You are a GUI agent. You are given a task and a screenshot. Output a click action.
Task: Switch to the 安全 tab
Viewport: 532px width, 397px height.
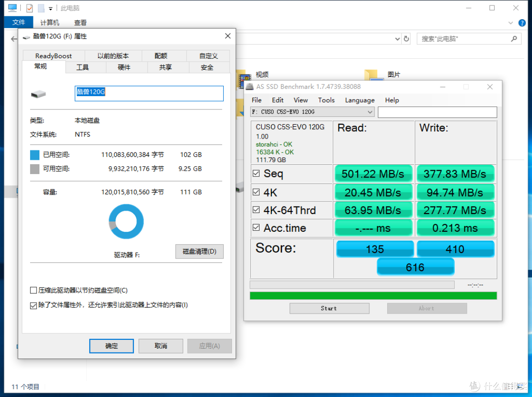[x=207, y=67]
